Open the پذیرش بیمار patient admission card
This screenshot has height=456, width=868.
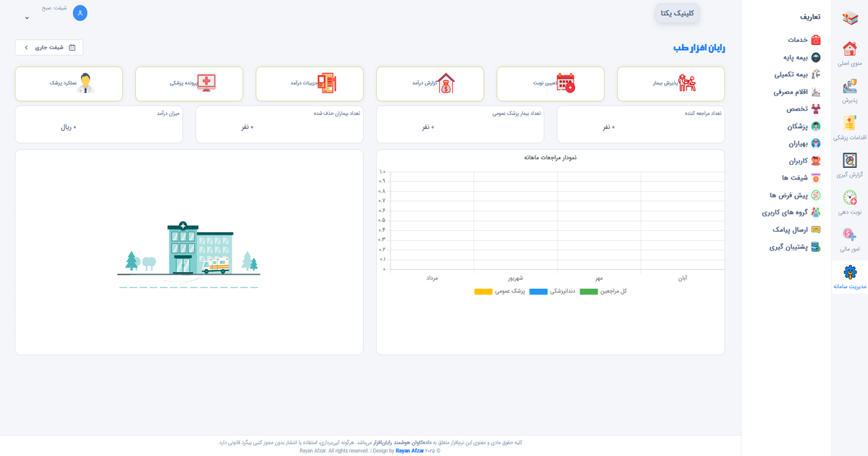[x=671, y=84]
